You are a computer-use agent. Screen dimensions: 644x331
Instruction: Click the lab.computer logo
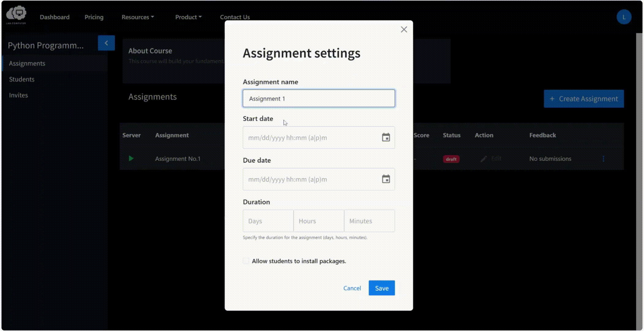tap(16, 15)
